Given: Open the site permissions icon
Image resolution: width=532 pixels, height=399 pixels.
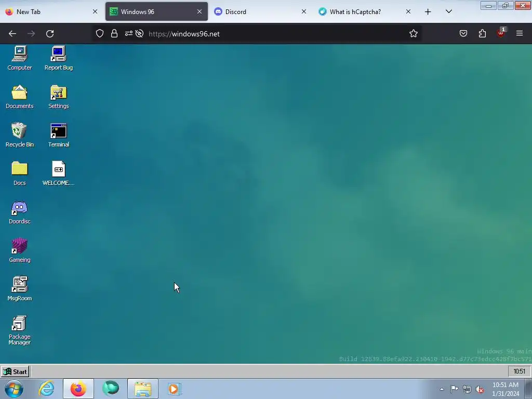Looking at the screenshot, I should (x=129, y=34).
